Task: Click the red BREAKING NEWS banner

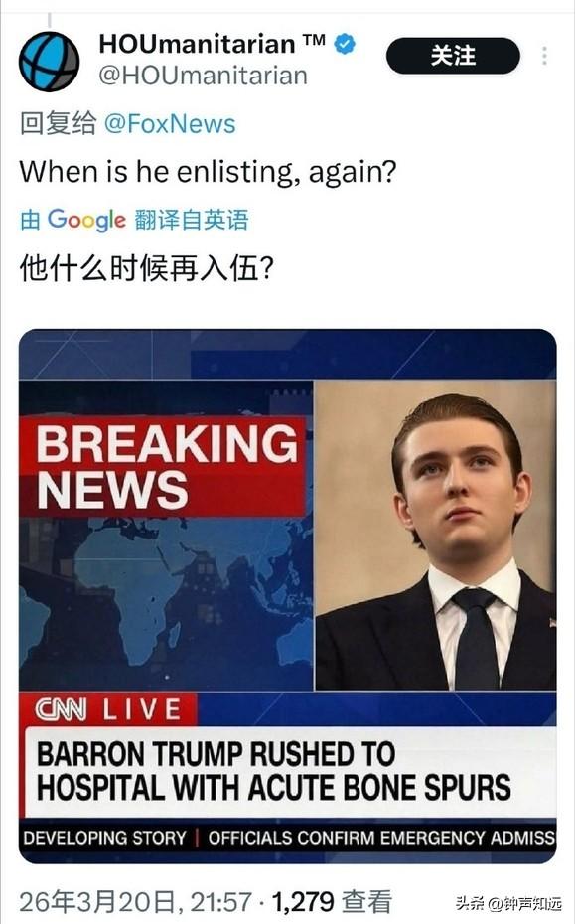Action: click(163, 466)
